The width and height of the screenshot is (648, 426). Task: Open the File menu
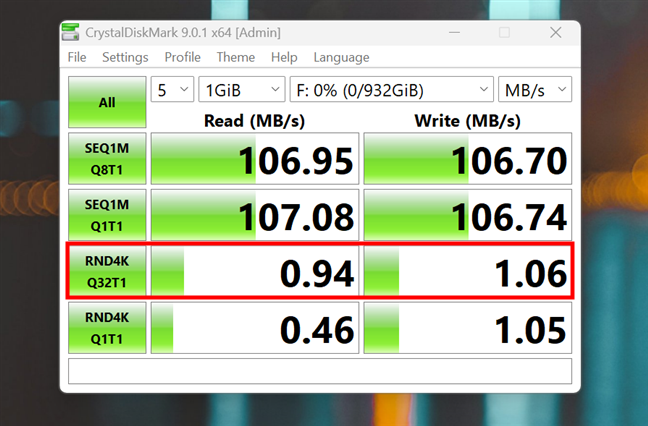[77, 57]
